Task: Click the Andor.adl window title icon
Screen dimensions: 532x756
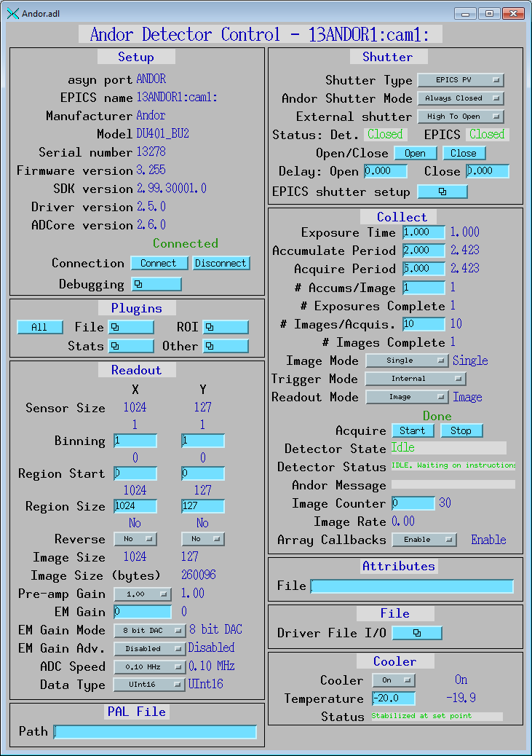Action: [x=13, y=14]
